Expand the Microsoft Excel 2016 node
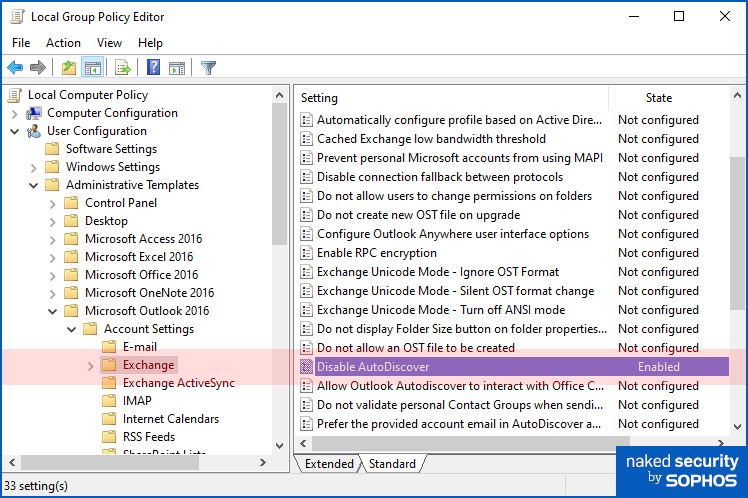The height and width of the screenshot is (498, 748). coord(52,258)
